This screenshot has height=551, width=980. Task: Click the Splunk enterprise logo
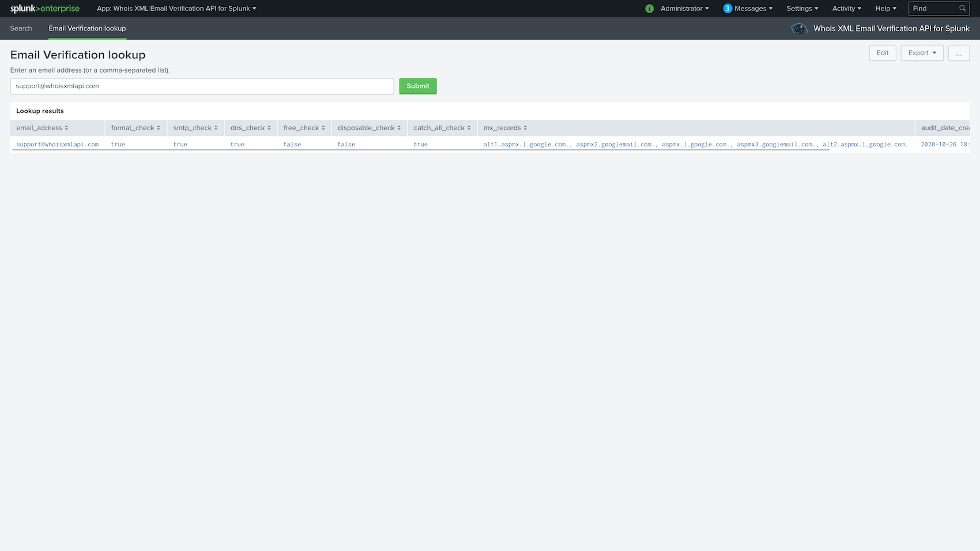click(45, 9)
